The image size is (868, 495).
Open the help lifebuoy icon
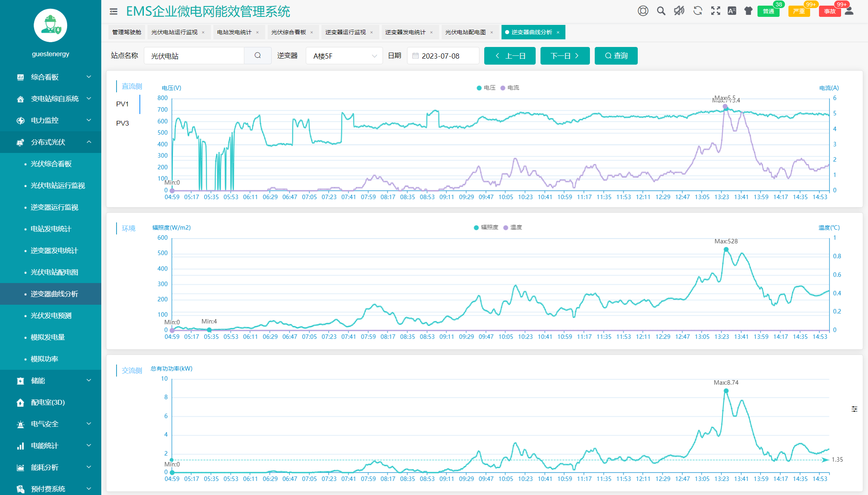(x=643, y=11)
